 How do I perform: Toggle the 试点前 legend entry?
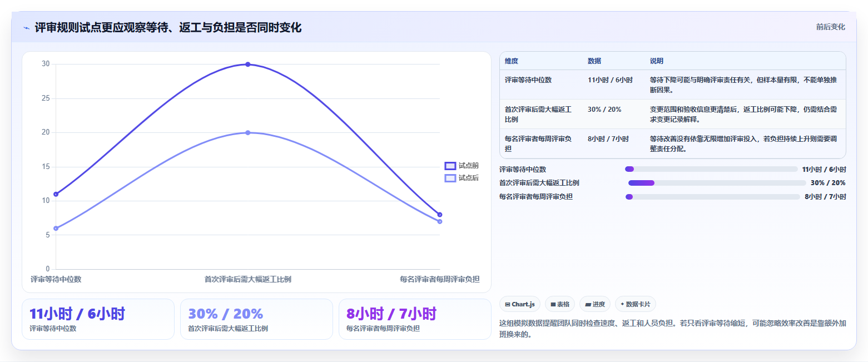coord(462,166)
